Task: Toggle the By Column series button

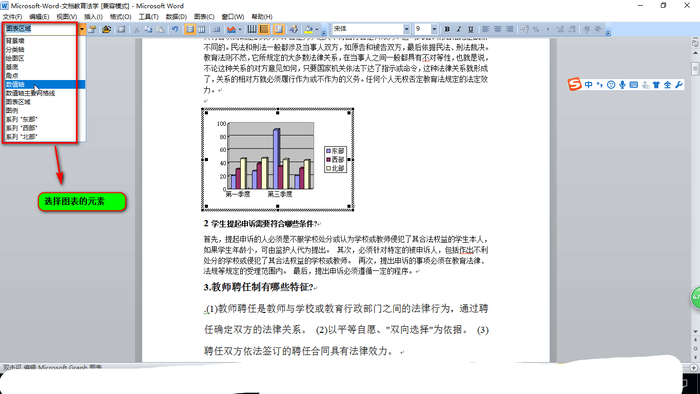Action: click(x=202, y=29)
